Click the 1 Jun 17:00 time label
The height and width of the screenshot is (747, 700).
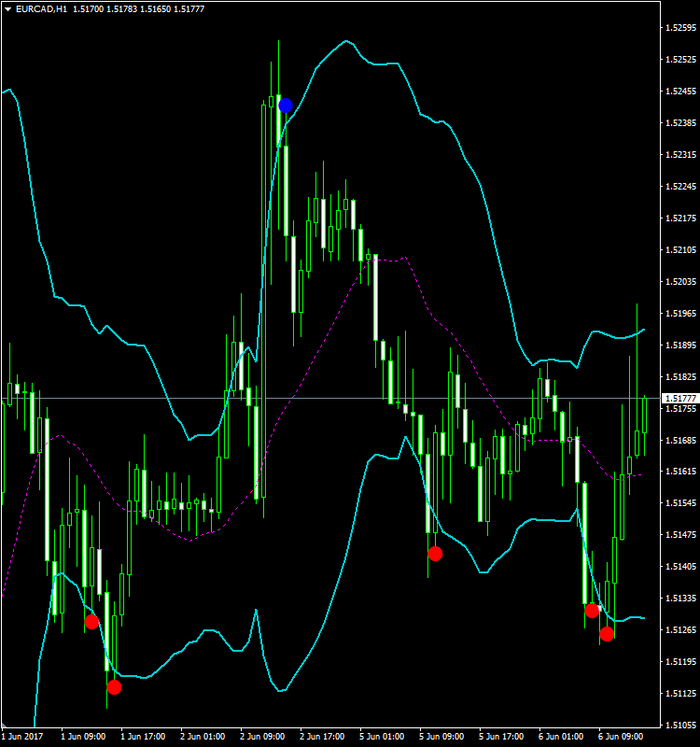(143, 737)
